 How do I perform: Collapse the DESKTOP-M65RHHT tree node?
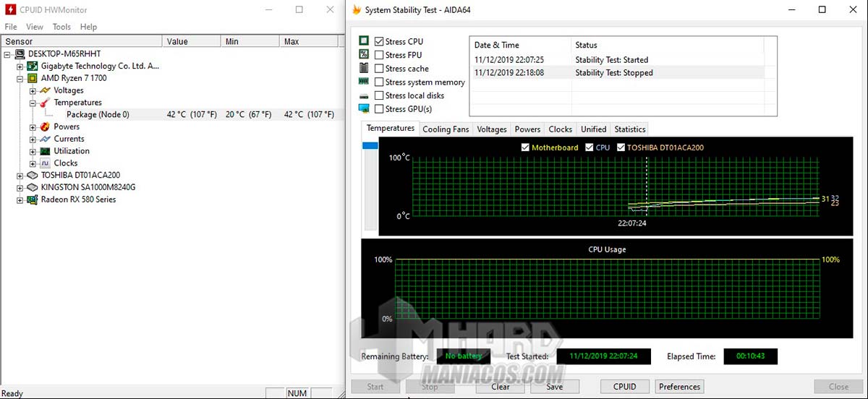tap(8, 54)
